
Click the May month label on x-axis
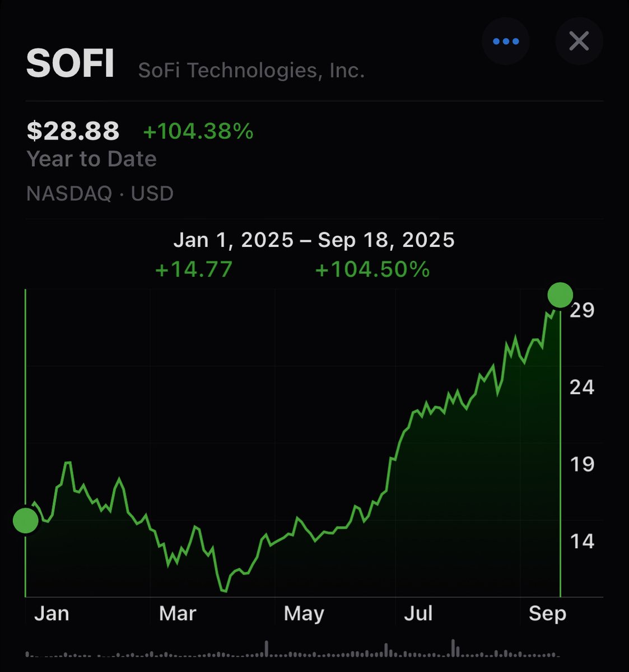pyautogui.click(x=304, y=614)
